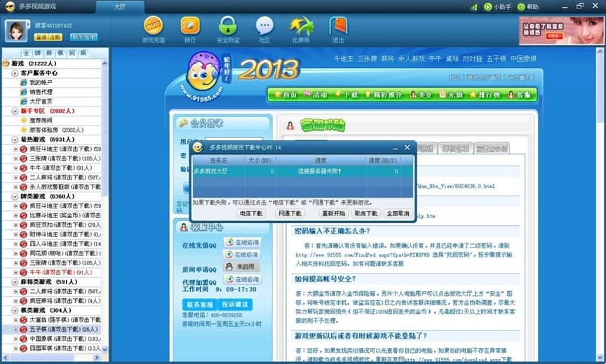Click the download dialog's smiley icon
Screen dimensions: 606x364
(x=198, y=147)
